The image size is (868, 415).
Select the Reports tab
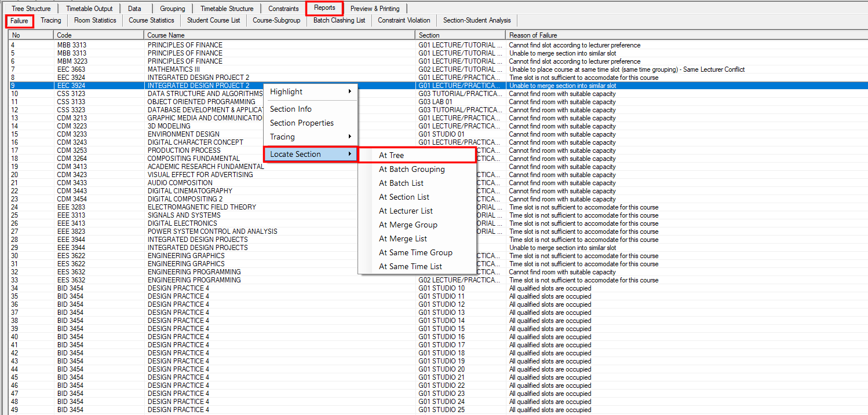pyautogui.click(x=324, y=8)
